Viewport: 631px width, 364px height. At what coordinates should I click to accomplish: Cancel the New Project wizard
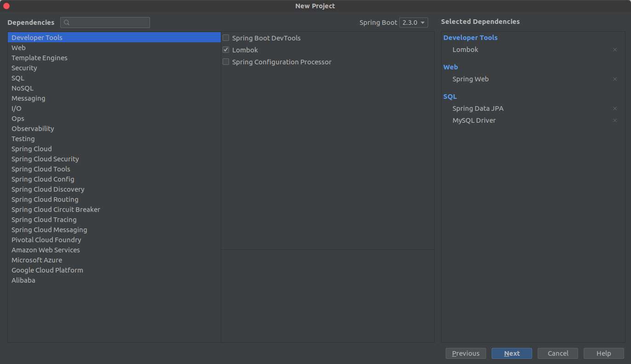click(x=558, y=353)
